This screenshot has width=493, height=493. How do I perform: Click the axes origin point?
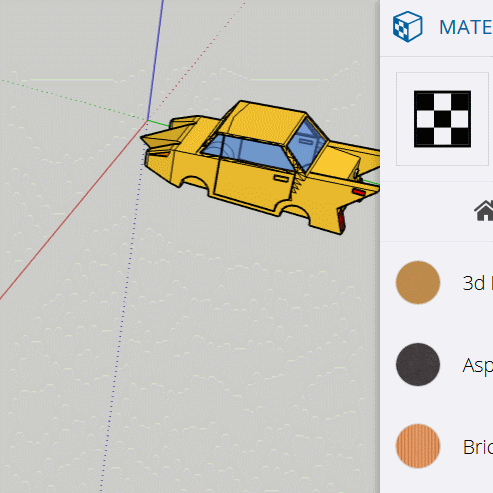pyautogui.click(x=147, y=120)
